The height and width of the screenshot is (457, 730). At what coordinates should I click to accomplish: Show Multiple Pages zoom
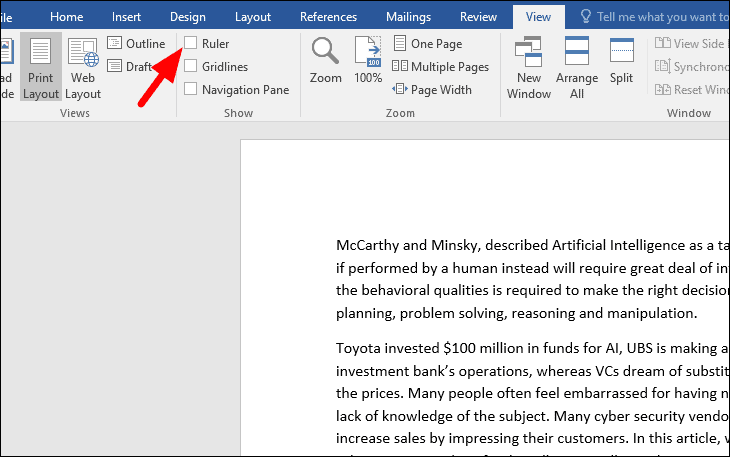coord(440,67)
